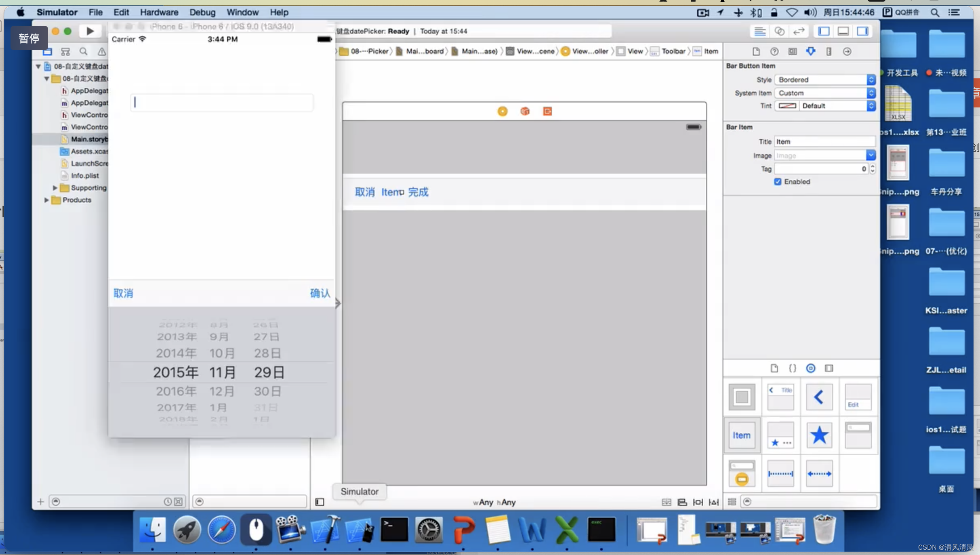
Task: Open the Pin constraints menu
Action: point(698,502)
